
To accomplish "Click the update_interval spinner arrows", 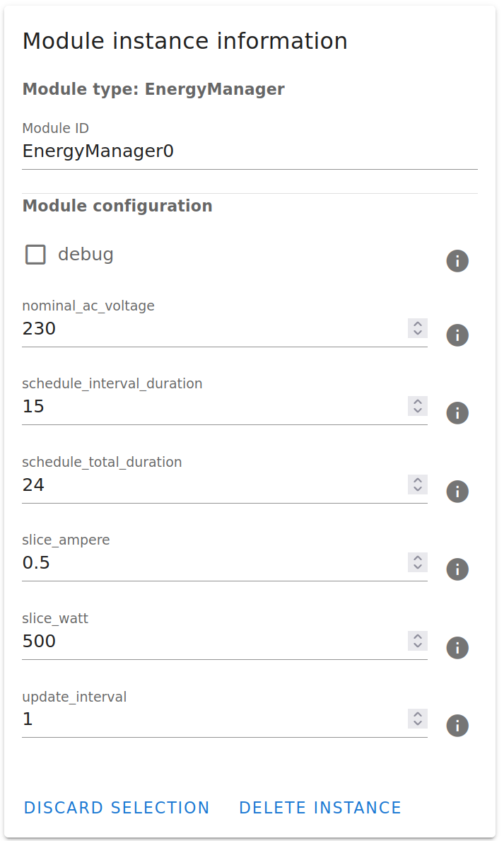I will pyautogui.click(x=418, y=719).
